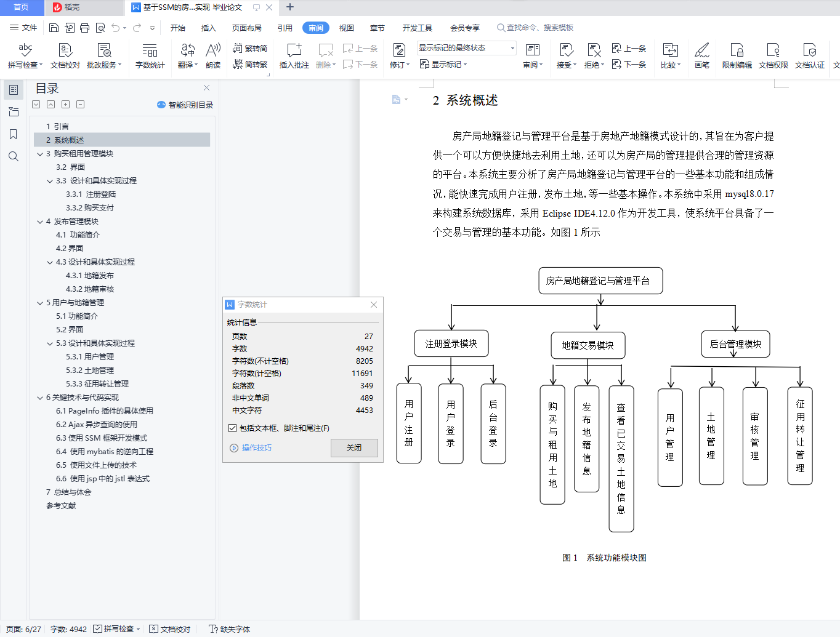Click 关闭 in the 字数统计 dialog

tap(354, 448)
